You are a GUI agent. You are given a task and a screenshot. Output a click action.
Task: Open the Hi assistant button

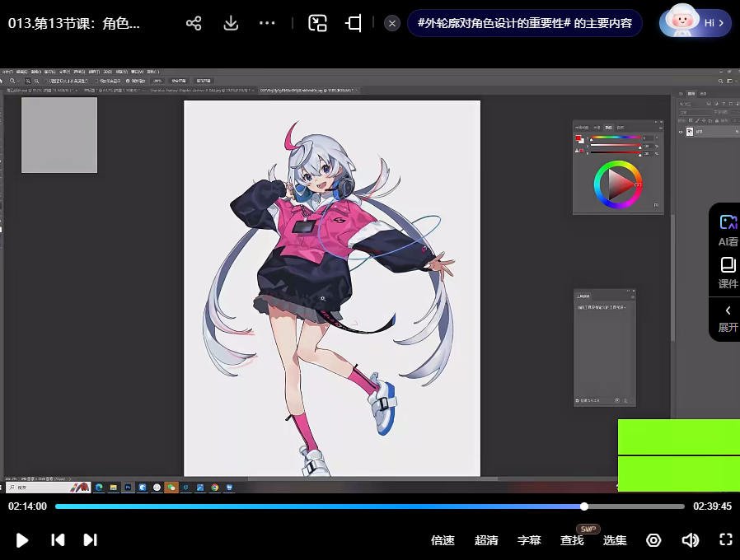click(696, 22)
